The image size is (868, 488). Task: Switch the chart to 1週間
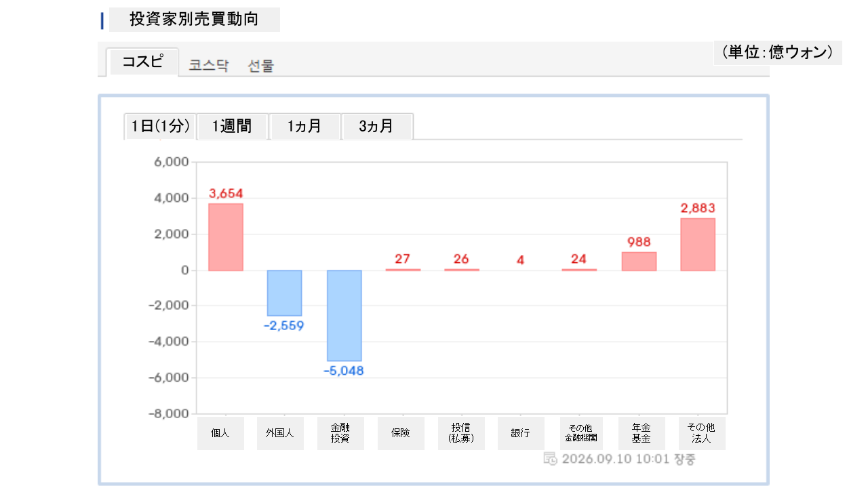click(x=232, y=126)
